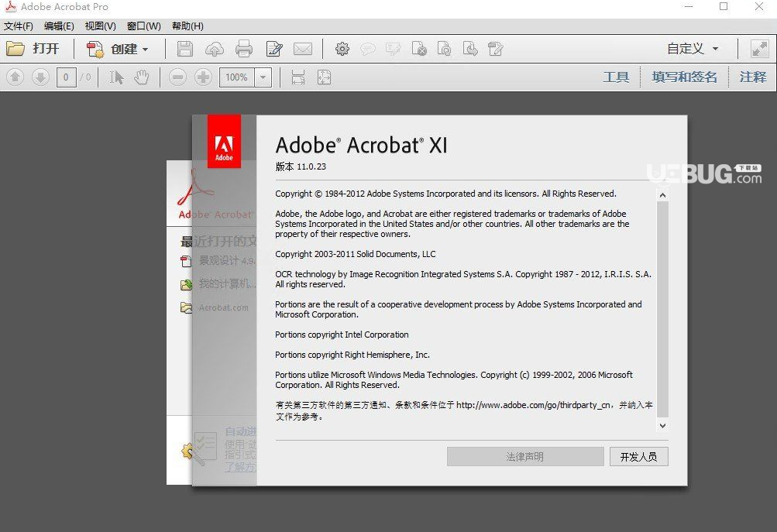Viewport: 777px width, 532px height.
Task: Click the about dialog scrollbar thumb
Action: [662, 310]
